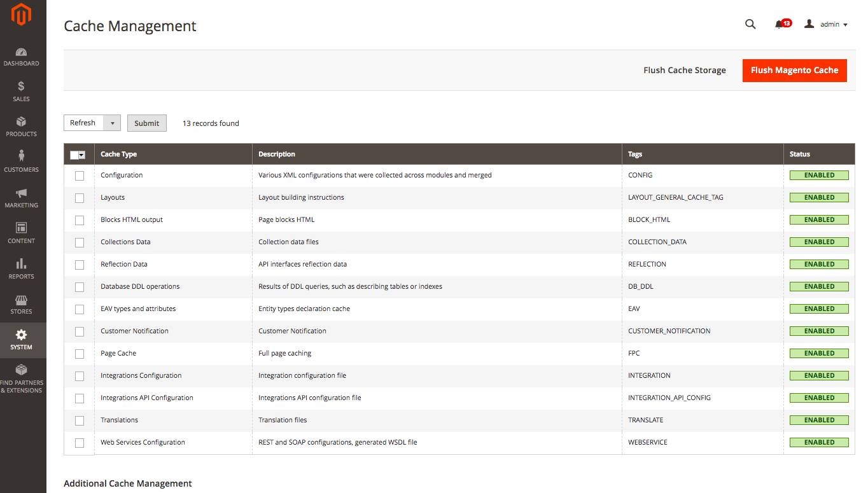Click the FPC tag text
The width and height of the screenshot is (868, 493).
click(634, 353)
